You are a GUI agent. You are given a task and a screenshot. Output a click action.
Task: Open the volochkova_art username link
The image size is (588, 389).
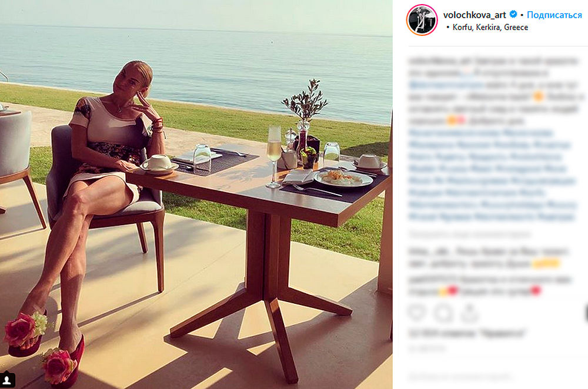(x=475, y=15)
